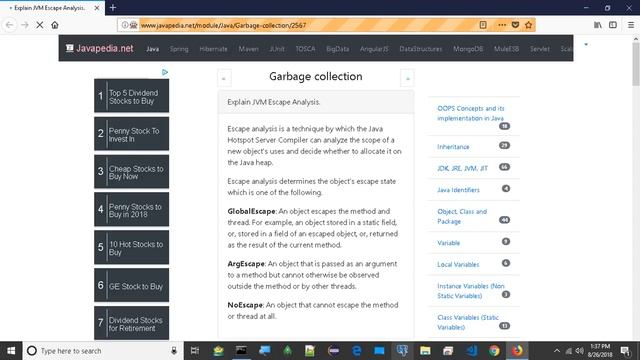Open the DataStructures menu item
Screen dimensions: 640x360
(420, 49)
